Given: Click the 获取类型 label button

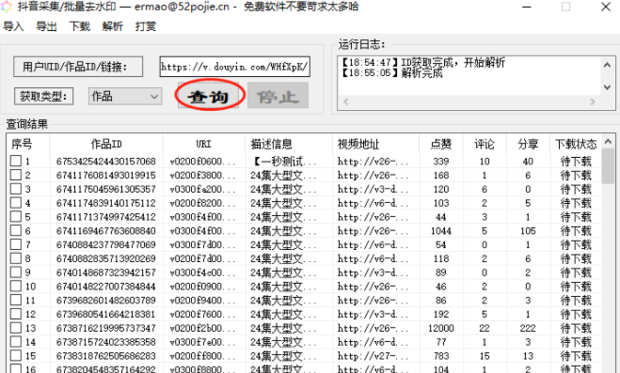Looking at the screenshot, I should point(43,96).
